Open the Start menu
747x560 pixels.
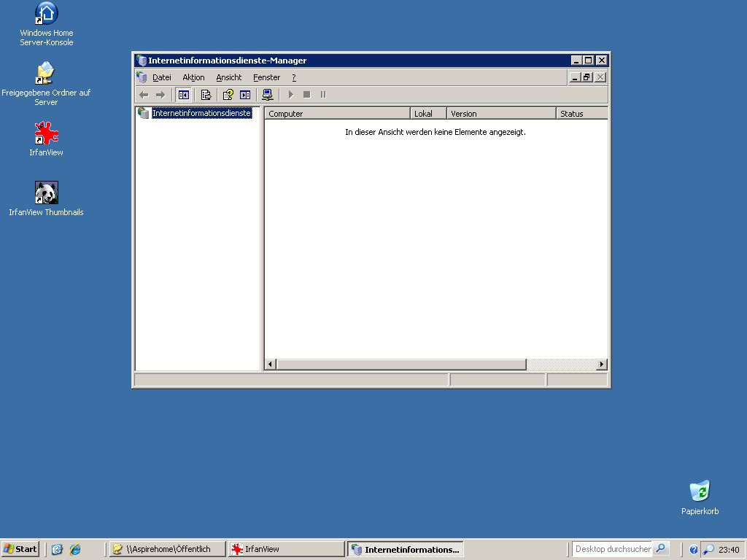[20, 548]
